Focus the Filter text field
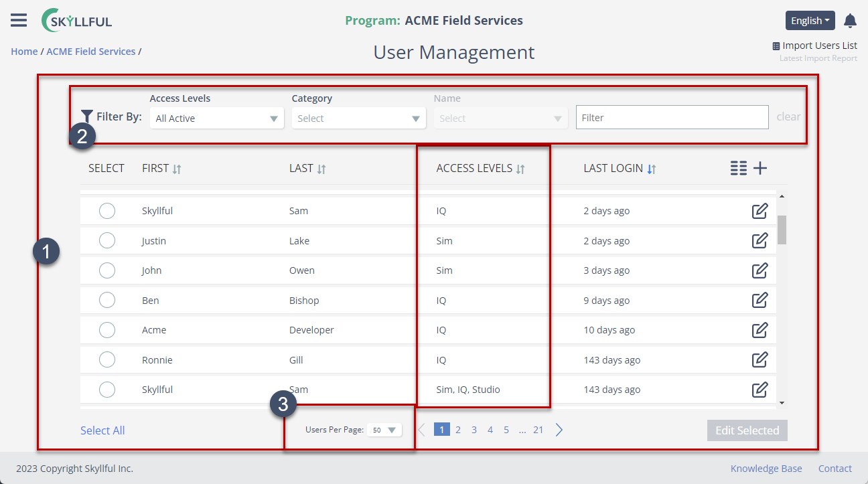Image resolution: width=868 pixels, height=484 pixels. 672,117
